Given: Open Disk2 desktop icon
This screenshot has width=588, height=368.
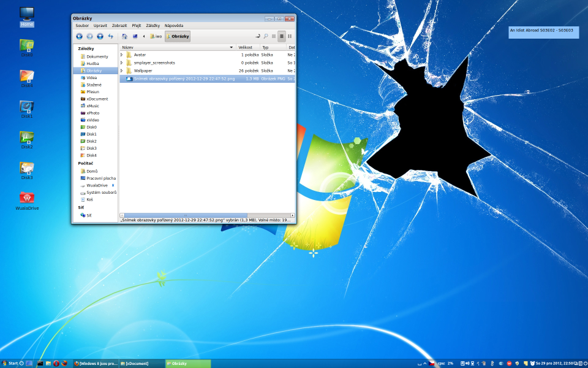Looking at the screenshot, I should point(26,140).
